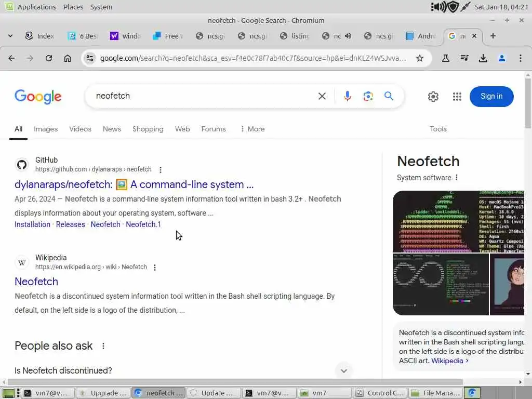Open Google quick settings gear
The image size is (532, 399).
point(433,97)
